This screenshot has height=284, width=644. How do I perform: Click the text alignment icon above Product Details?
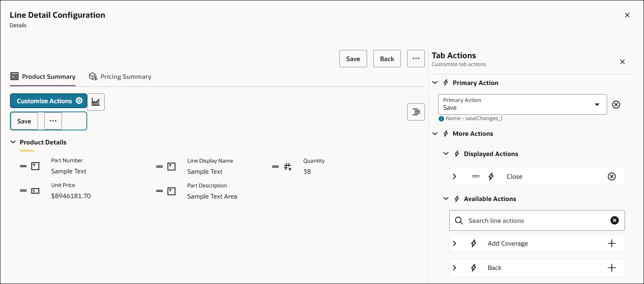click(x=415, y=111)
